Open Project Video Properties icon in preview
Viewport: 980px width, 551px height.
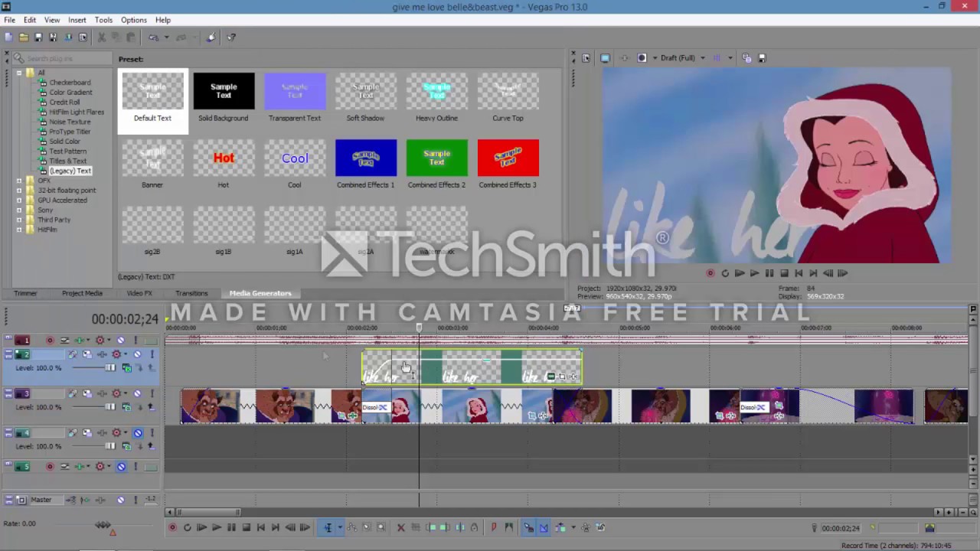point(586,57)
